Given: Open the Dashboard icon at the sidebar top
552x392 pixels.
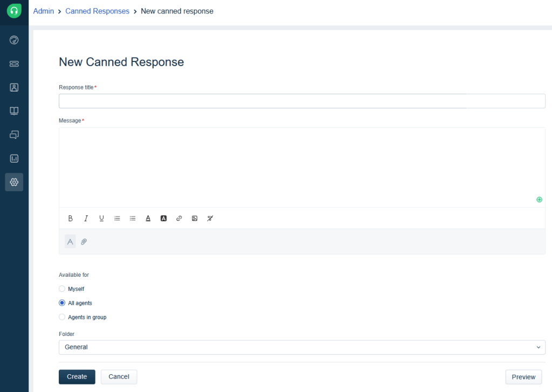Looking at the screenshot, I should (14, 40).
